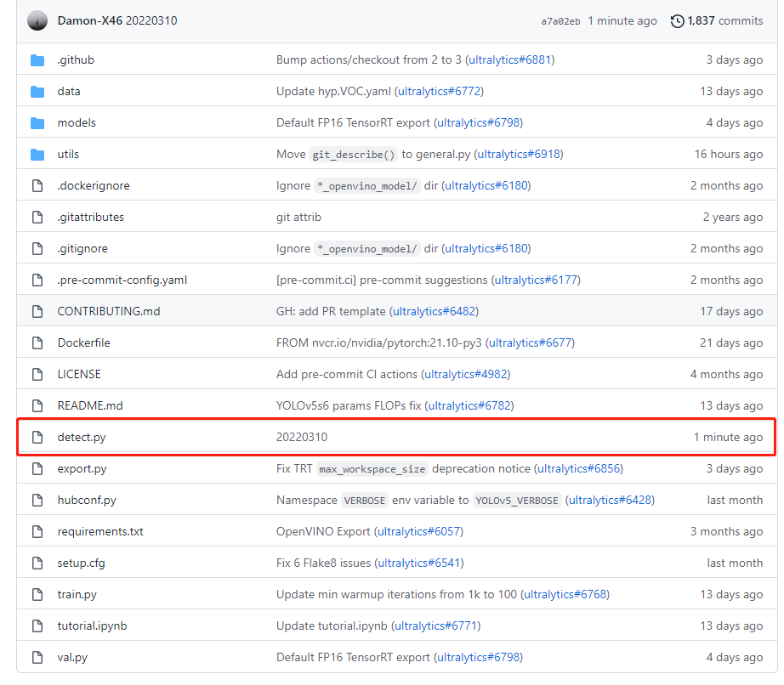Open the 20220310 commit on detect.py row
Screen dimensions: 784x685
[302, 438]
